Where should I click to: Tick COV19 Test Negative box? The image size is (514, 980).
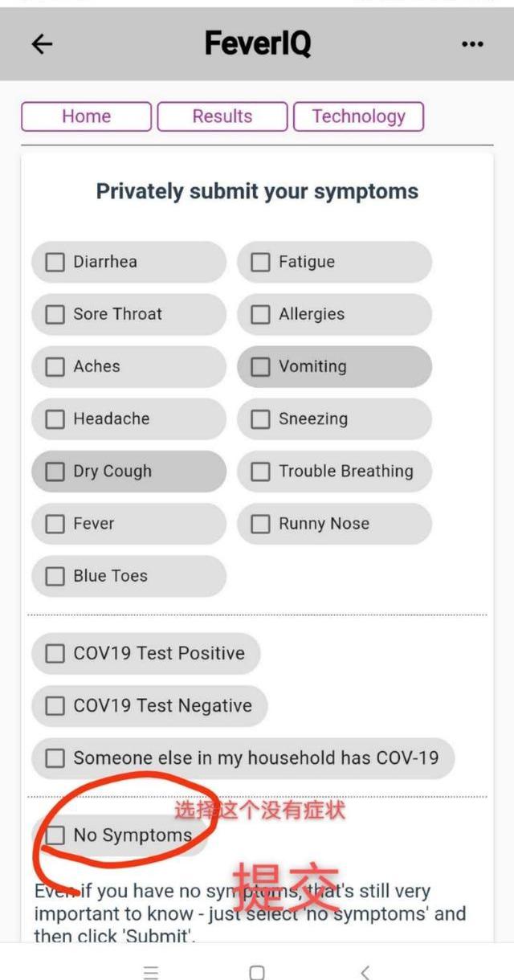[x=55, y=706]
